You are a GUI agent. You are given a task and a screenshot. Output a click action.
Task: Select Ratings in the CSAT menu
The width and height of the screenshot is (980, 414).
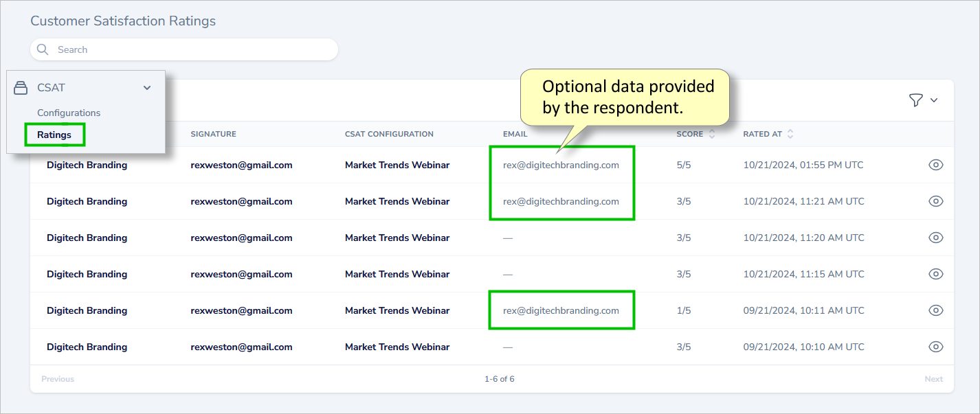(x=54, y=135)
